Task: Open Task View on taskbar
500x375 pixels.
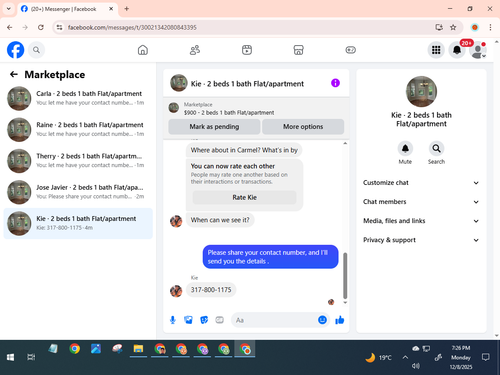Action: 31,357
